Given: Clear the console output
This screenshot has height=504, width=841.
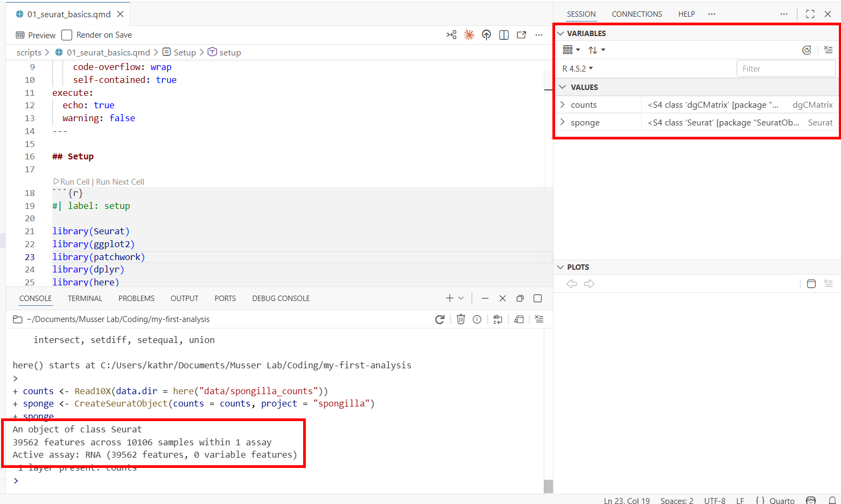Looking at the screenshot, I should pyautogui.click(x=539, y=319).
